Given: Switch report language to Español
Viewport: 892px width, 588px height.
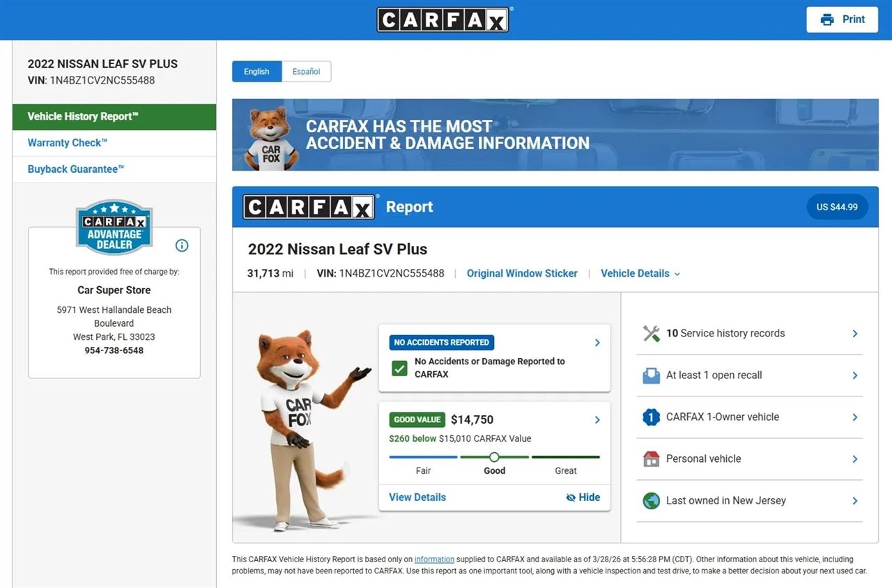Looking at the screenshot, I should pyautogui.click(x=306, y=72).
